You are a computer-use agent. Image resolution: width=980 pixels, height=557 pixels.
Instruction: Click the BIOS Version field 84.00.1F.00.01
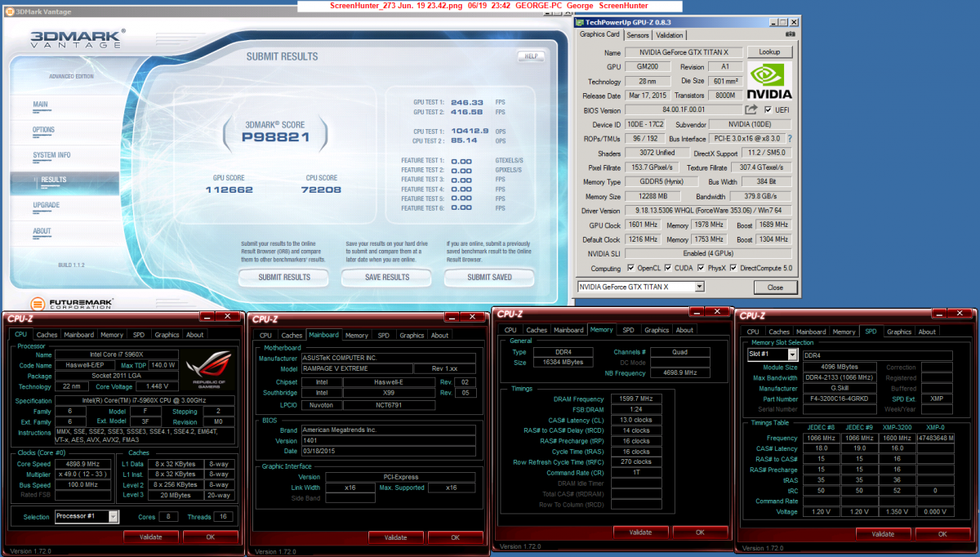tap(684, 109)
